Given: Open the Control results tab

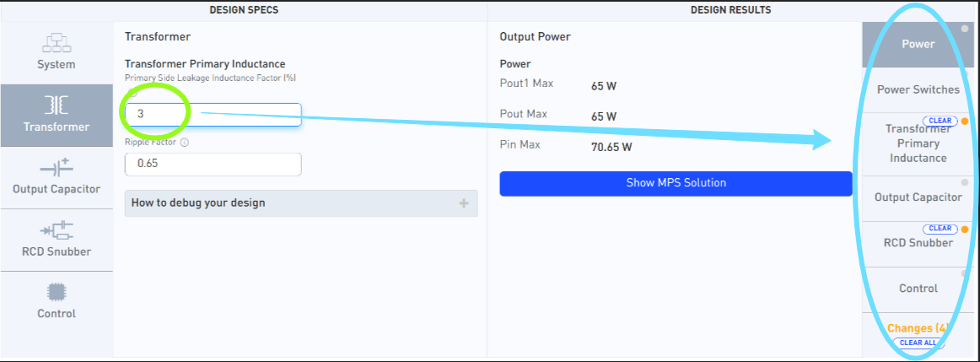Looking at the screenshot, I should click(918, 289).
